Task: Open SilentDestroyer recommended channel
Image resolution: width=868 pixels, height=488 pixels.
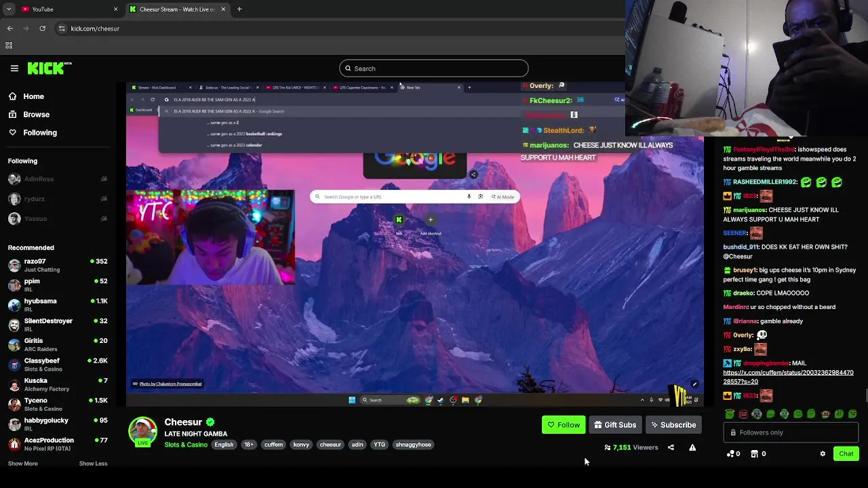Action: (x=58, y=325)
